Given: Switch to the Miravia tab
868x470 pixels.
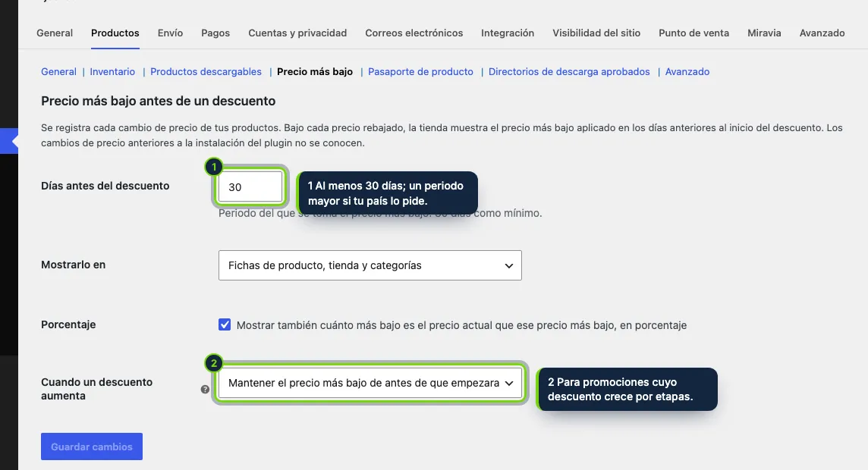Looking at the screenshot, I should tap(764, 33).
